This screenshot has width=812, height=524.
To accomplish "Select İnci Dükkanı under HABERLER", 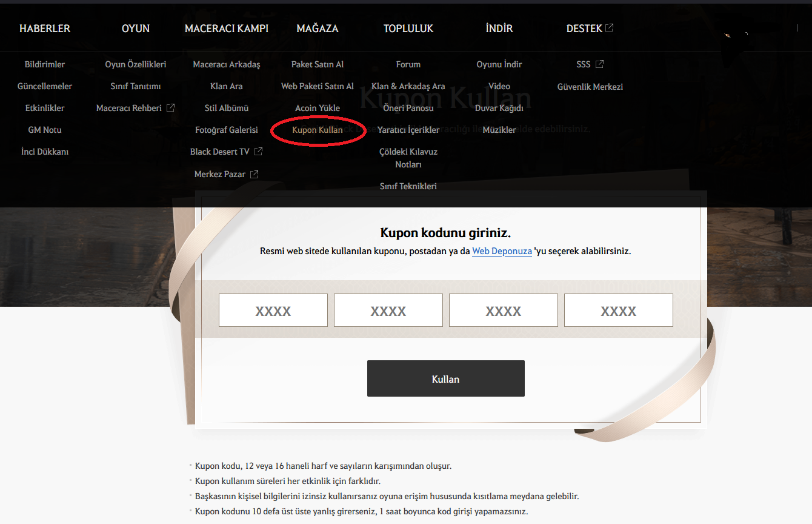I will point(44,151).
